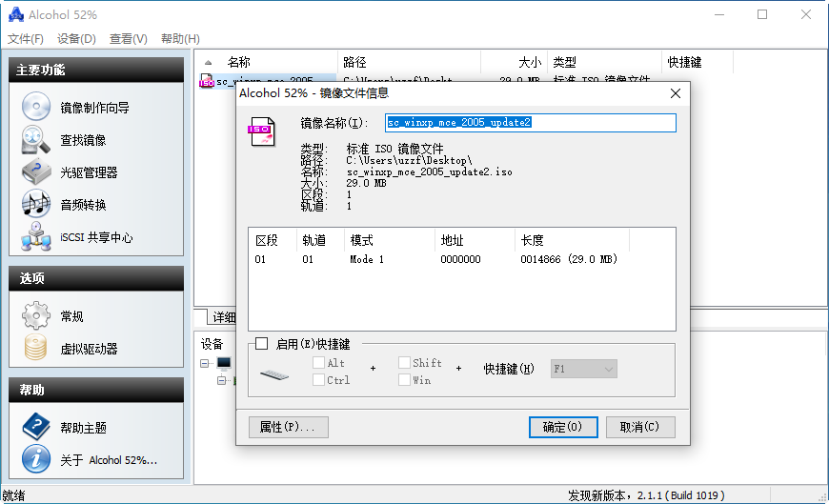Click the 取消(C) button
This screenshot has height=504, width=829.
640,428
